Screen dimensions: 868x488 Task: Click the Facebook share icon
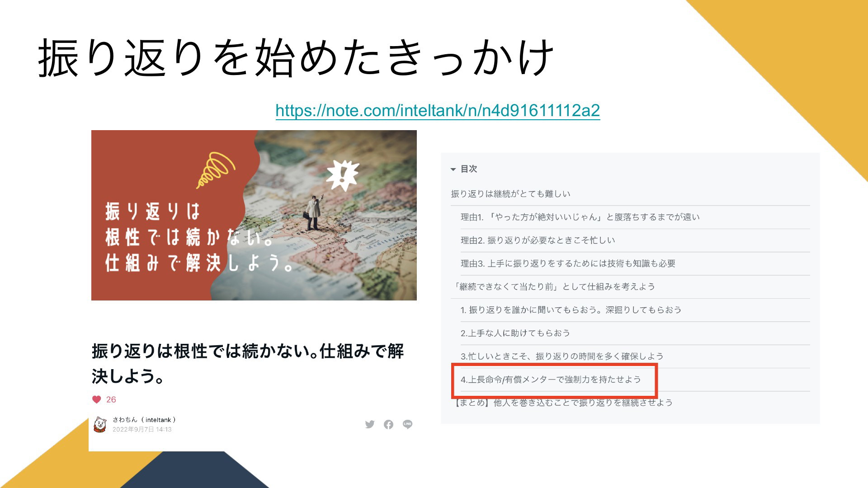point(388,424)
